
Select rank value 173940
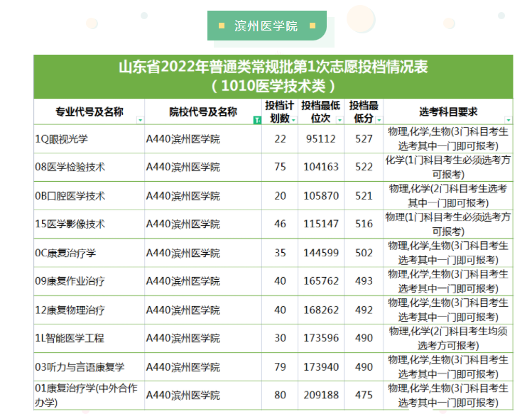point(321,367)
